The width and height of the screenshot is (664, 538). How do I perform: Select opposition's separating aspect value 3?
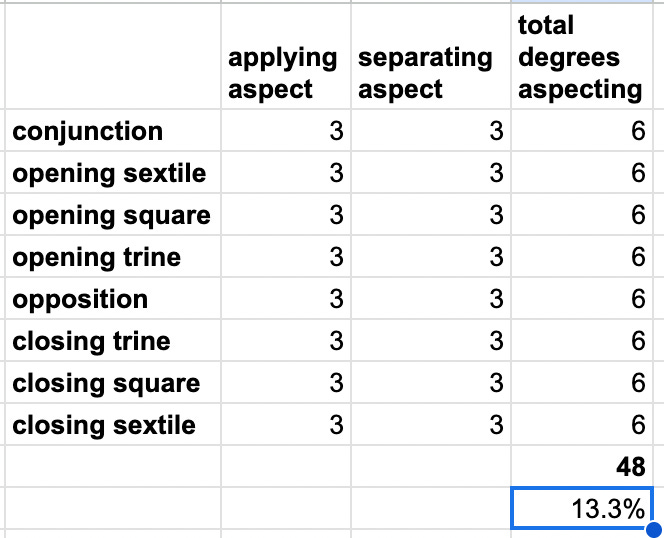(431, 298)
